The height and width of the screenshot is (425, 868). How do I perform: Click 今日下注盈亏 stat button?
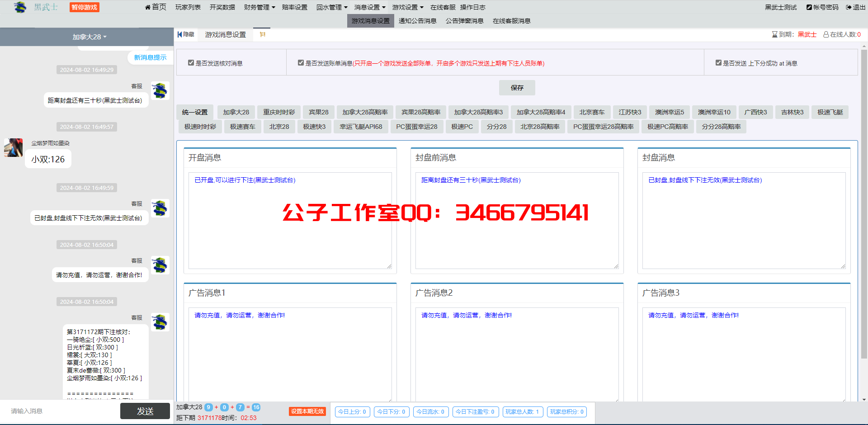[475, 412]
